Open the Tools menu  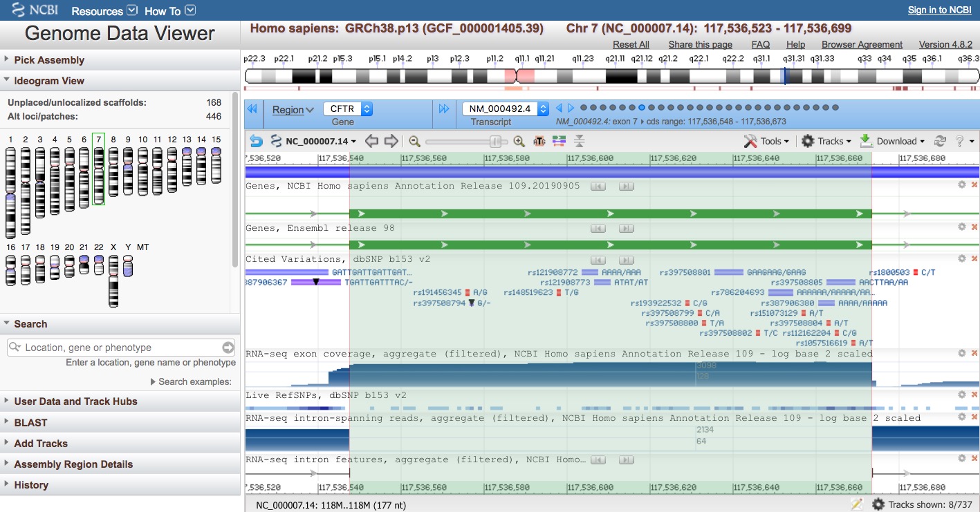(x=766, y=141)
